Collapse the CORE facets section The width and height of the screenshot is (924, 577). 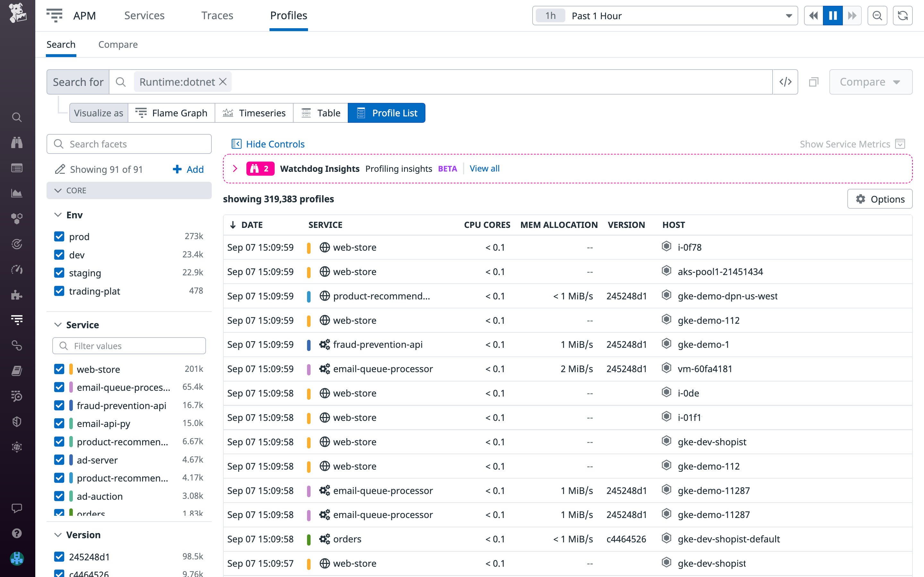[x=58, y=190]
